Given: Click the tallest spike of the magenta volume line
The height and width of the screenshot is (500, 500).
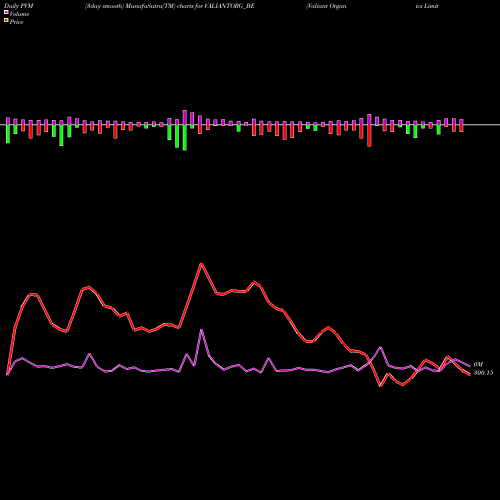Looking at the screenshot, I should 201,330.
